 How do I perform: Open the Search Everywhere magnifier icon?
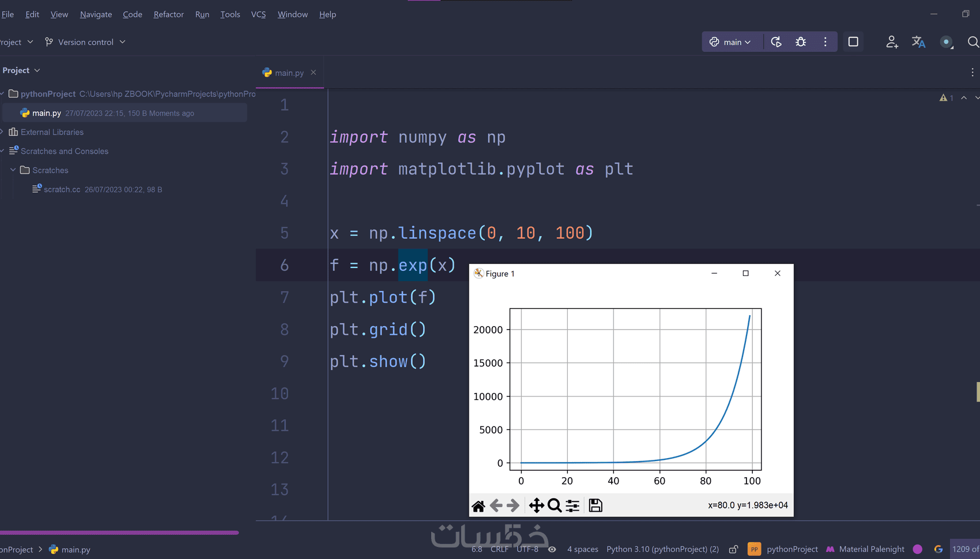[973, 42]
